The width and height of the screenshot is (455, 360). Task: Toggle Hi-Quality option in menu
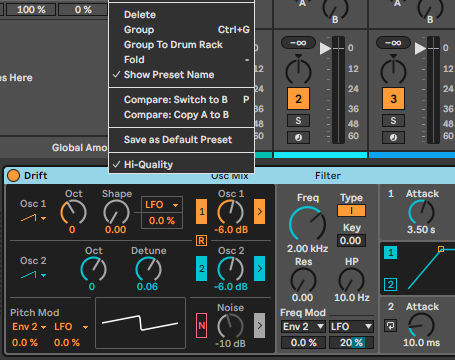[182, 165]
